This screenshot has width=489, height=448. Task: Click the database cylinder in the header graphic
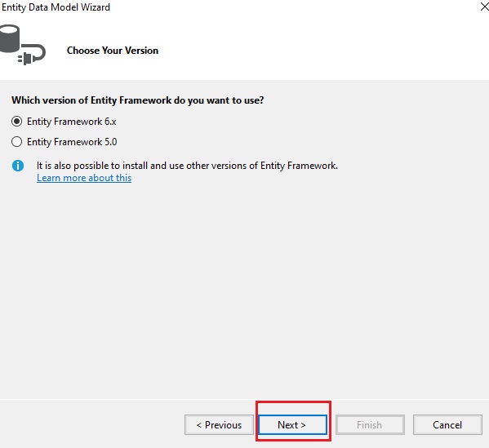pyautogui.click(x=9, y=38)
